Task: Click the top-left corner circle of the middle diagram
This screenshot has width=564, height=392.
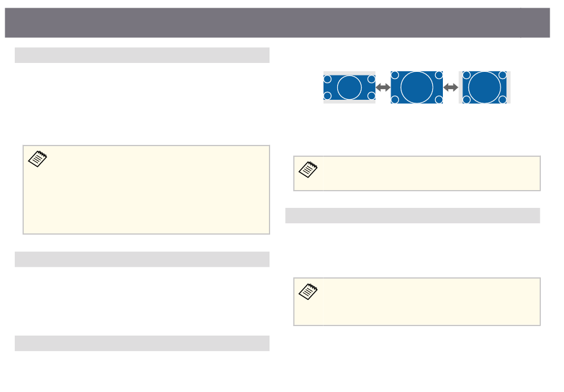Action: (396, 75)
